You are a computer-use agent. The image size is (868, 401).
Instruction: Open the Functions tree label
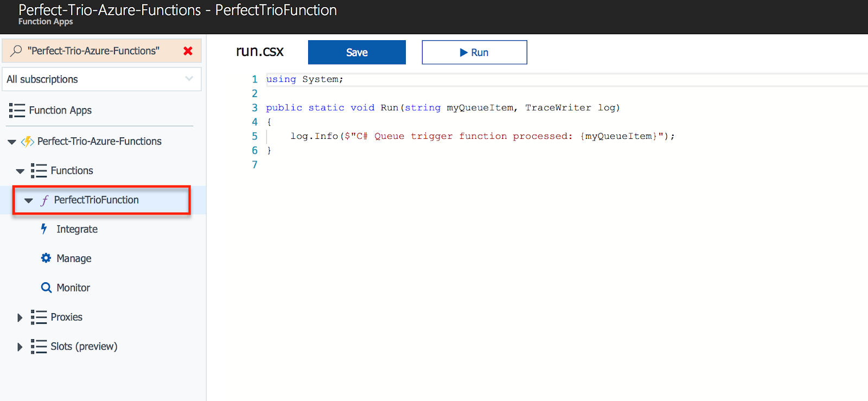click(72, 171)
